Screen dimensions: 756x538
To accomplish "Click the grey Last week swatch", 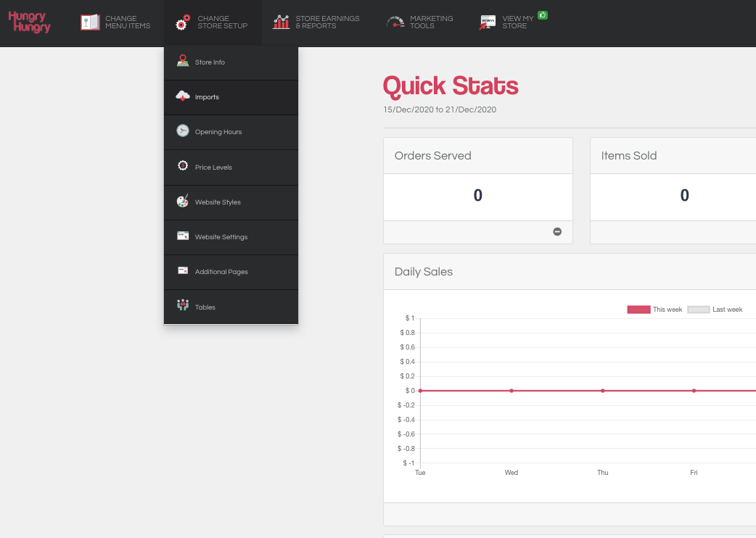I will (x=699, y=310).
